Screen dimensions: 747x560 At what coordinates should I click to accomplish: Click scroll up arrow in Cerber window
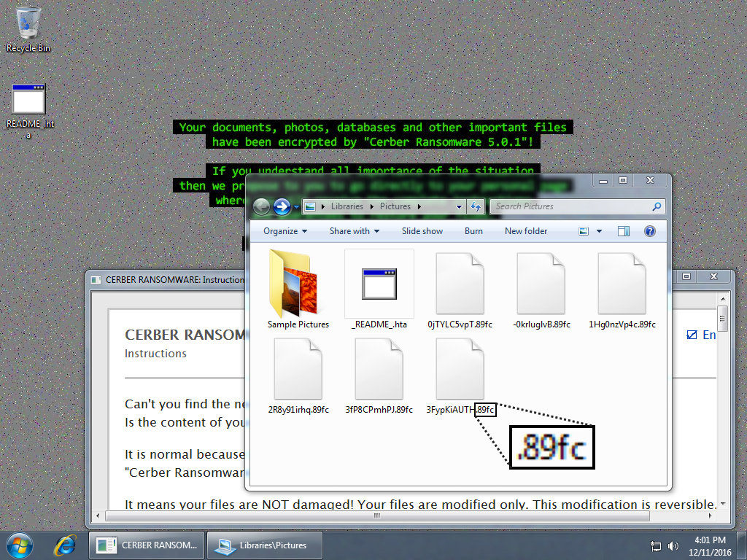[723, 299]
